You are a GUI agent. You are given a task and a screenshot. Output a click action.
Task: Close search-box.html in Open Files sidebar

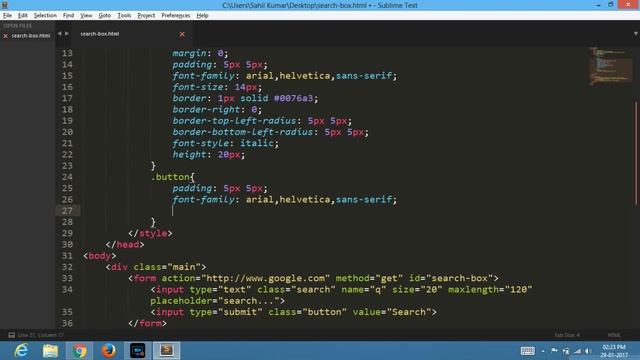(5, 36)
